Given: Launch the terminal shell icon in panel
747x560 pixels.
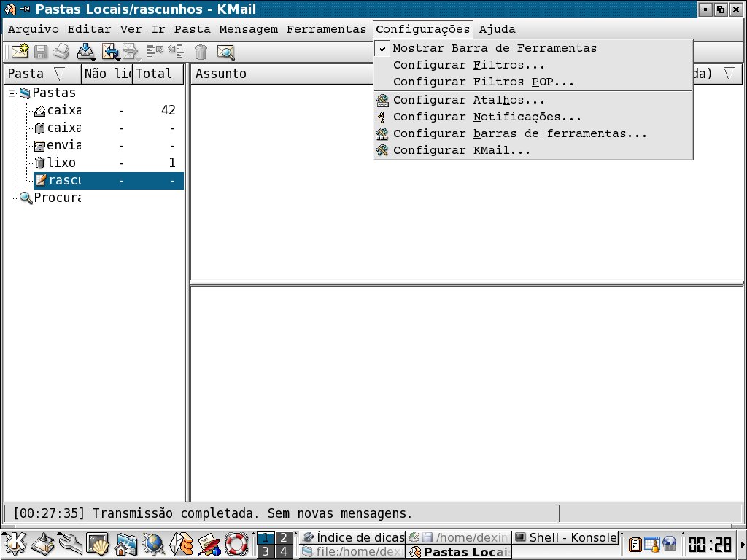Looking at the screenshot, I should coord(98,544).
